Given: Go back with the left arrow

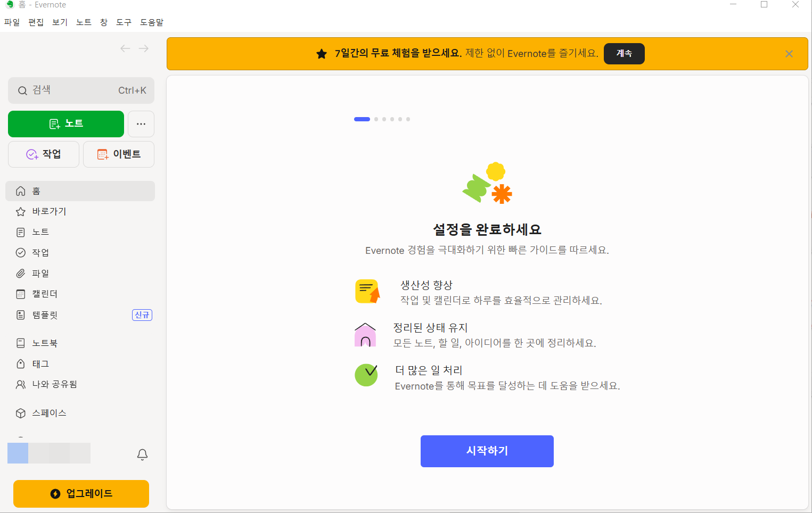Looking at the screenshot, I should click(125, 48).
